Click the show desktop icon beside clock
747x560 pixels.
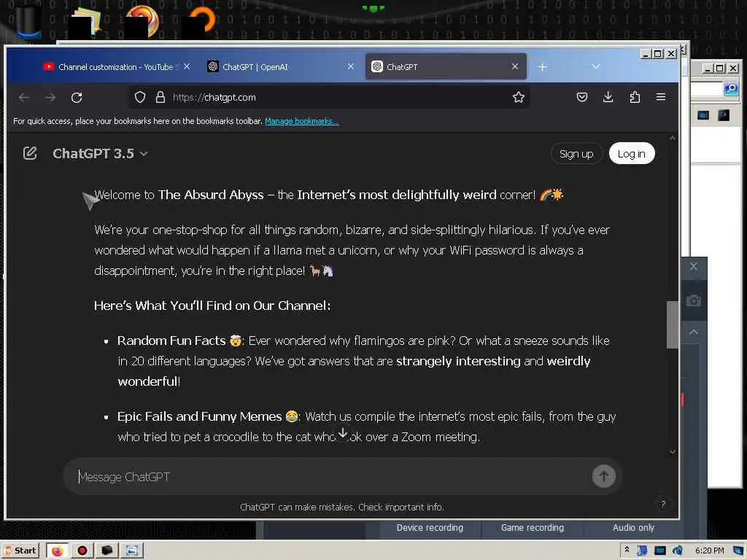pyautogui.click(x=738, y=551)
